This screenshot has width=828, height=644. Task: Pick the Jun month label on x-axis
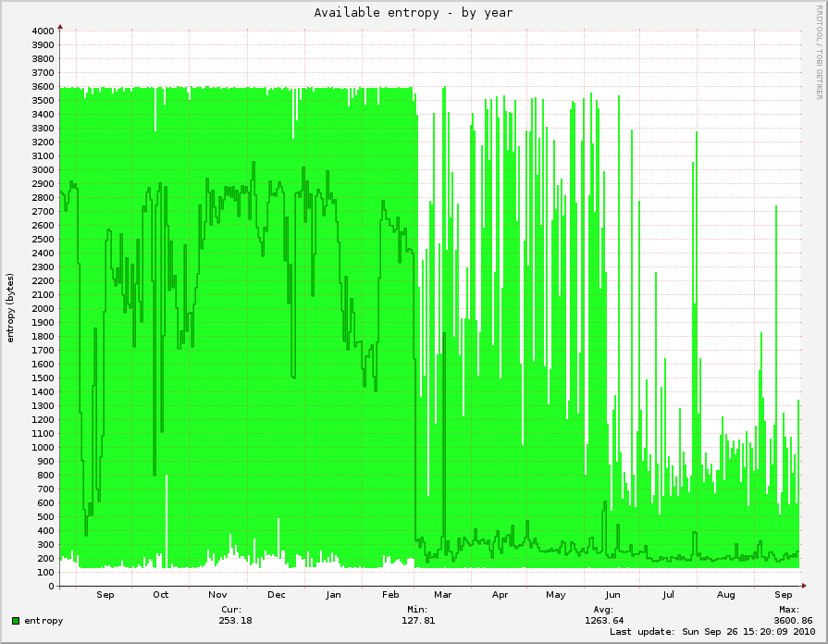pyautogui.click(x=612, y=595)
